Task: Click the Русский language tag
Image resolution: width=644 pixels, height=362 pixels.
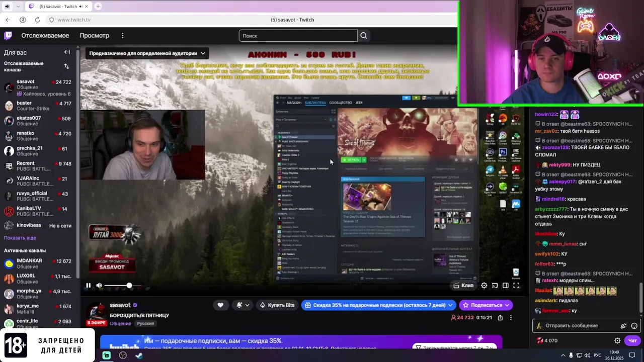Action: [x=146, y=323]
